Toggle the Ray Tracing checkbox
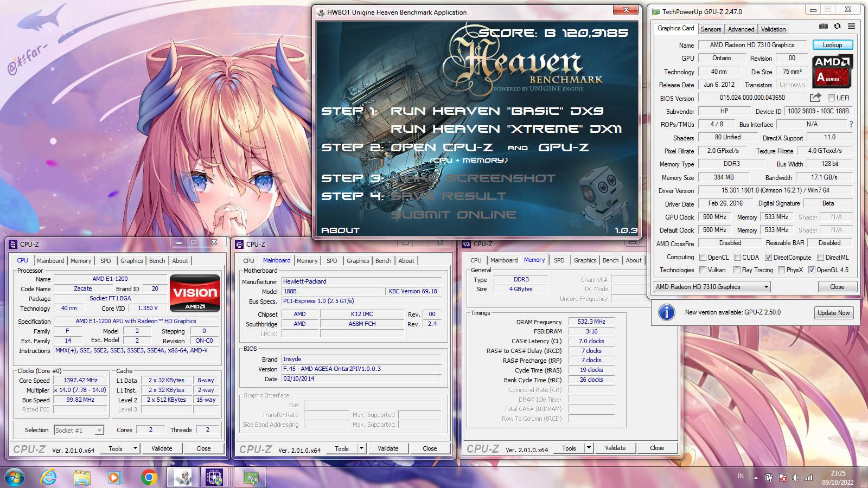 point(737,270)
